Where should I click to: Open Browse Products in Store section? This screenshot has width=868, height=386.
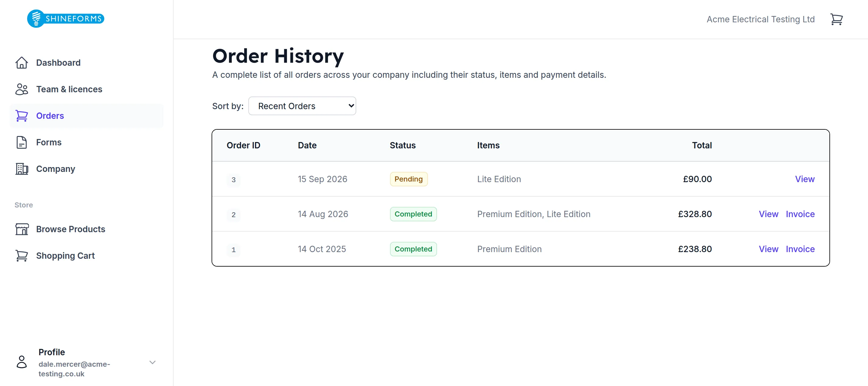(x=86, y=229)
